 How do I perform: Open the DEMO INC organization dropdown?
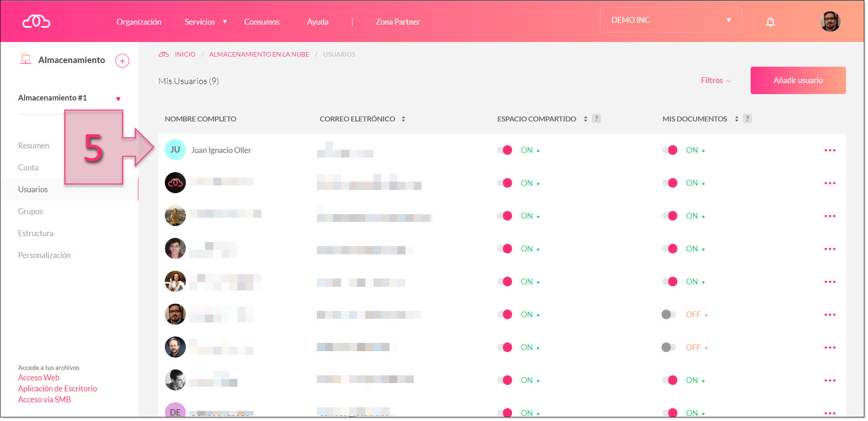tap(670, 20)
